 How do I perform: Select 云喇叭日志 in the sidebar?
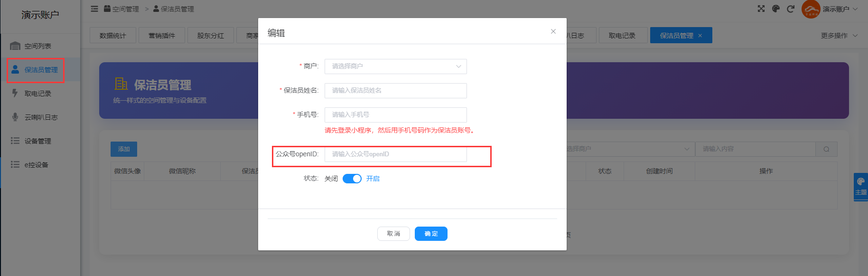point(41,117)
